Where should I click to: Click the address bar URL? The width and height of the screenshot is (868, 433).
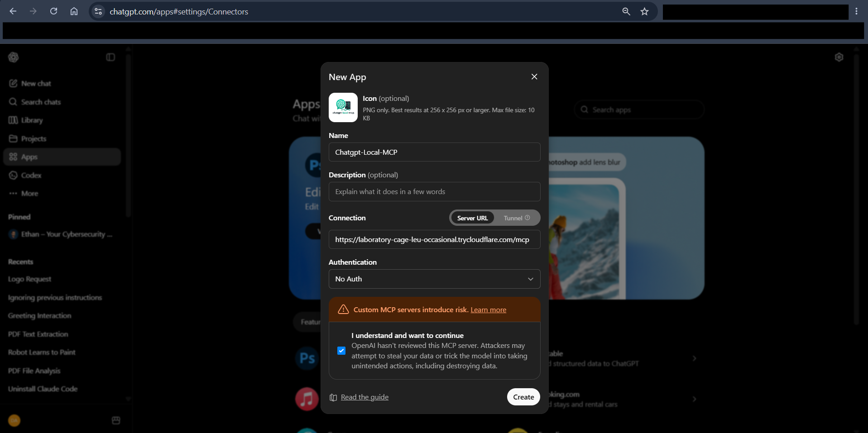pyautogui.click(x=179, y=12)
